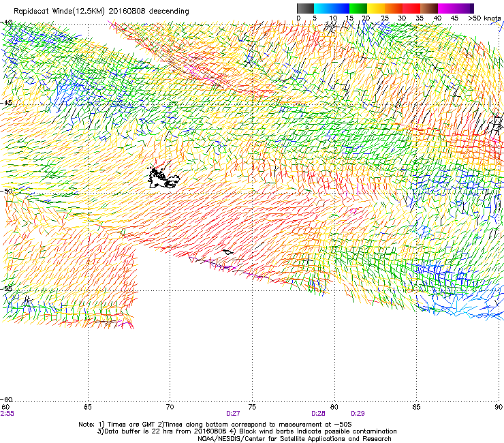The width and height of the screenshot is (504, 443).
Task: Click the 75 longitude axis label
Action: pyautogui.click(x=252, y=407)
